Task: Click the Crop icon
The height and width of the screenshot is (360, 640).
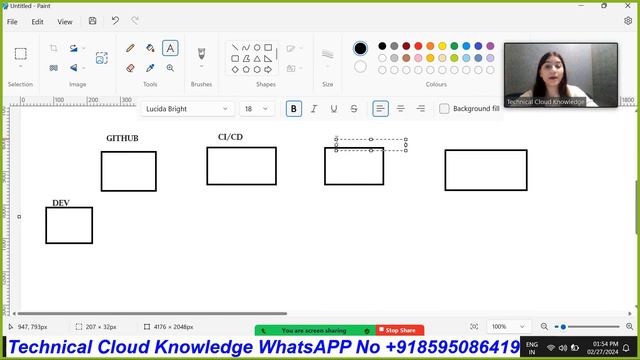Action: 53,48
